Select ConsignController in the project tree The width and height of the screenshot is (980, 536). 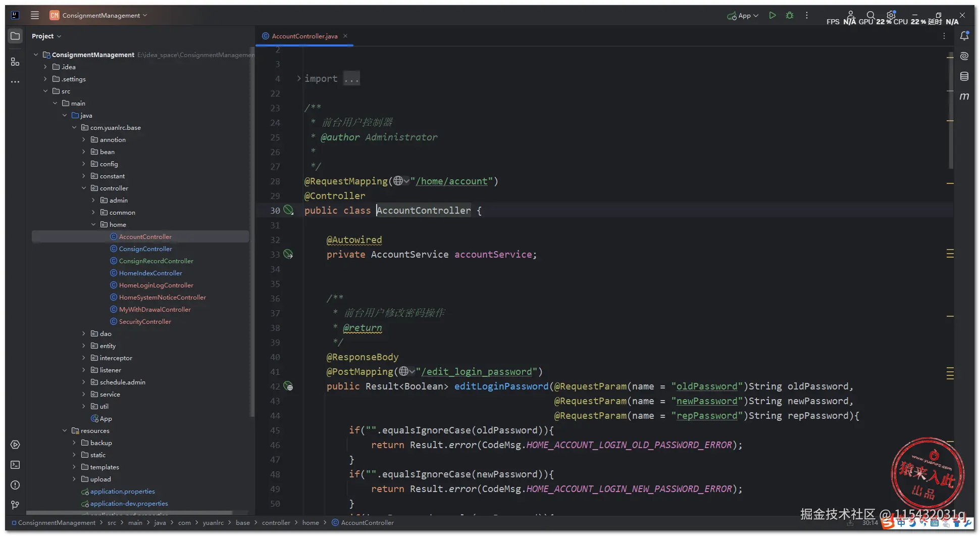(x=145, y=249)
